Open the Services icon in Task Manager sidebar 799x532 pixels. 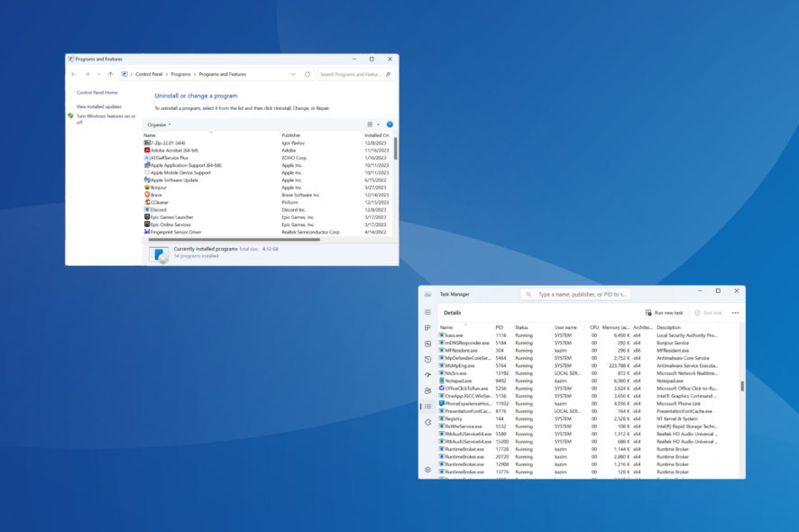(x=427, y=422)
